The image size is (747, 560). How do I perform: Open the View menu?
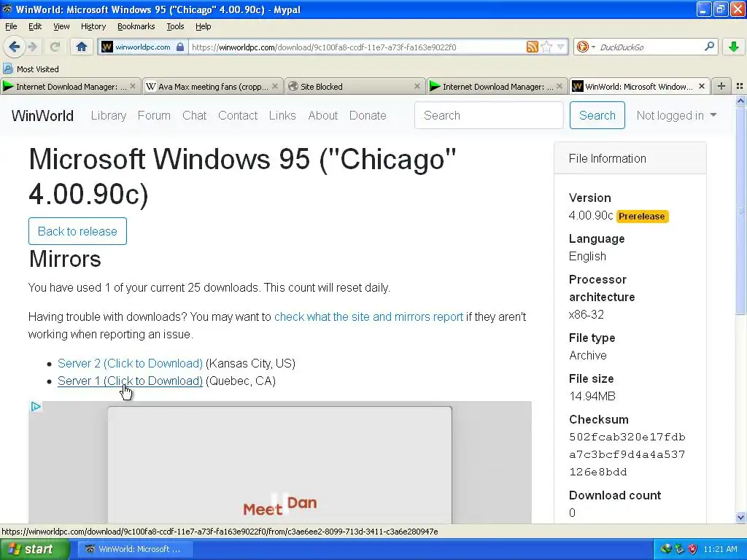[61, 26]
